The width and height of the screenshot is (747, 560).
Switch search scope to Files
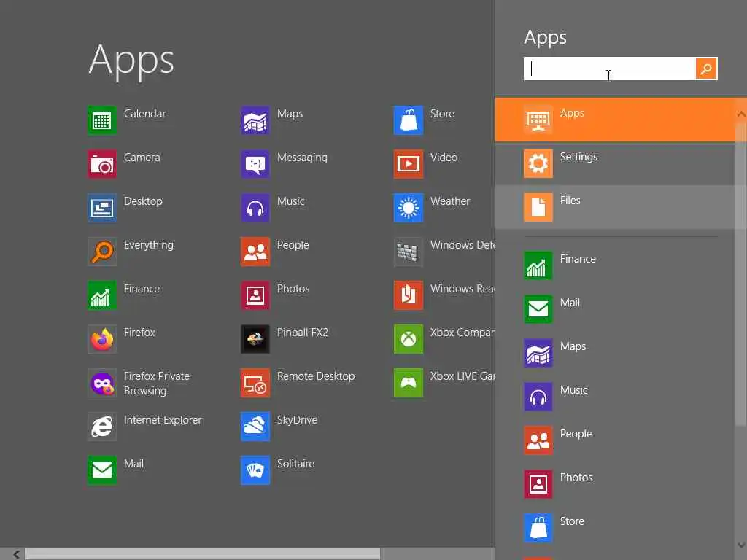click(x=616, y=207)
